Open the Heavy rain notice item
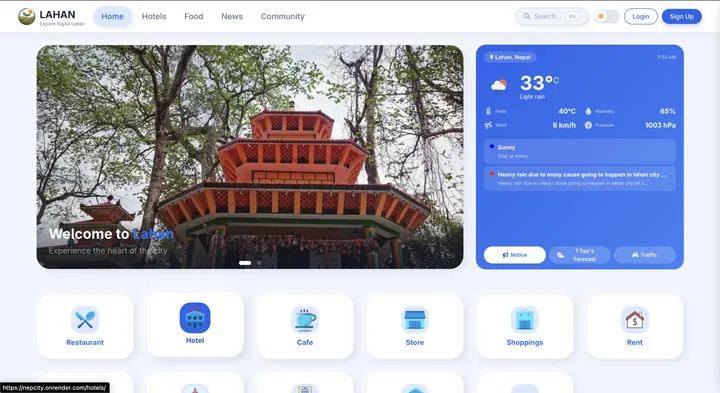Image resolution: width=720 pixels, height=393 pixels. point(579,179)
